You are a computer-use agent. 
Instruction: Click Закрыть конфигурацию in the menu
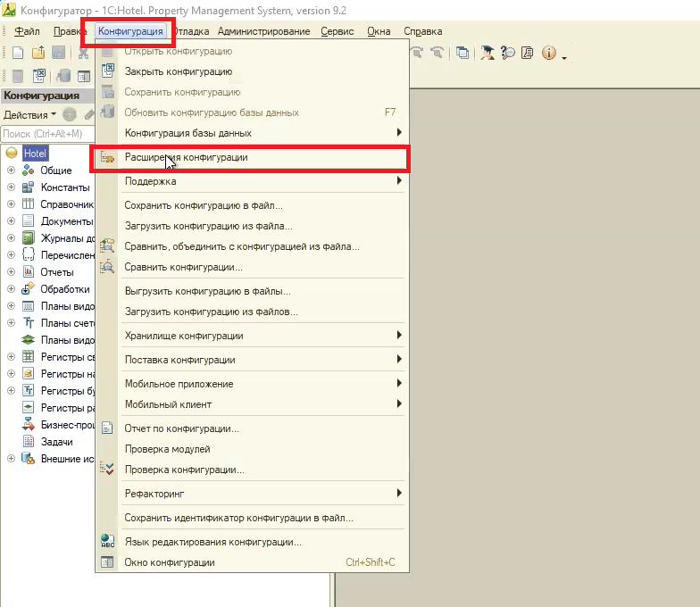[179, 71]
